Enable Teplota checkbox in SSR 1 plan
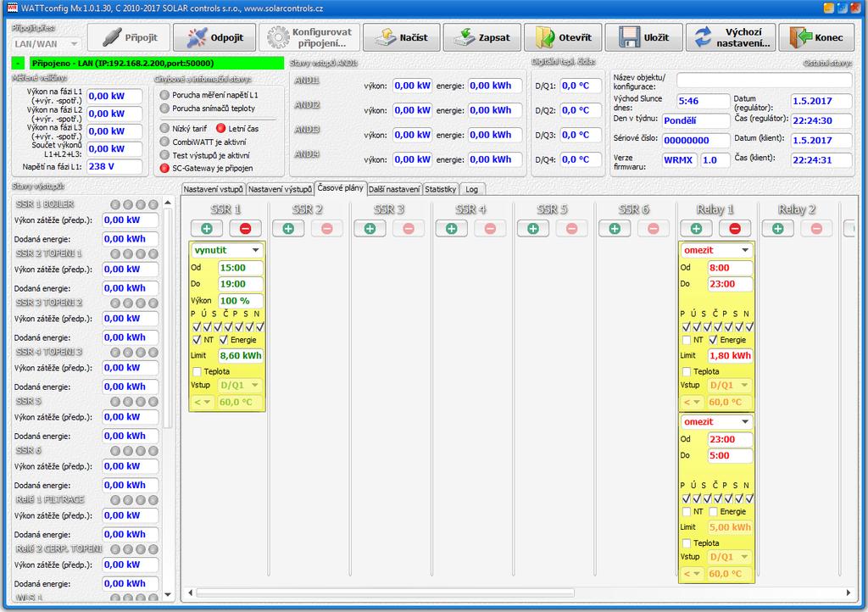The image size is (868, 612). (x=197, y=371)
